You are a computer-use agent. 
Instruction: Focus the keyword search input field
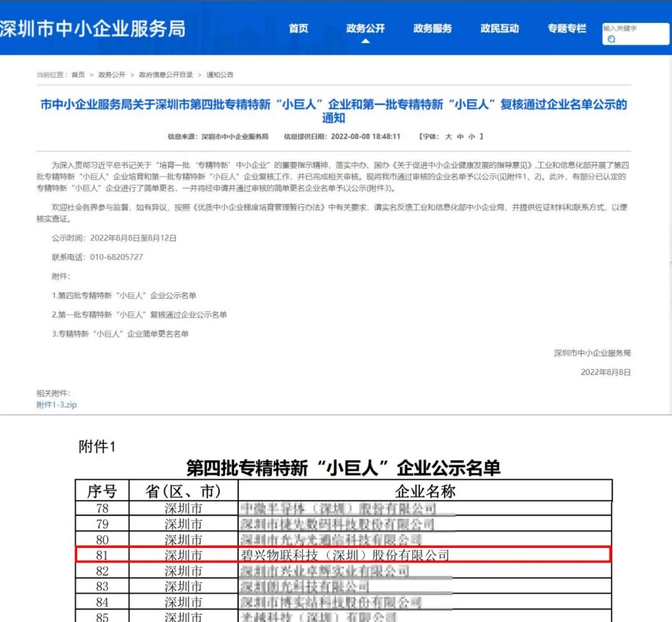coord(635,34)
